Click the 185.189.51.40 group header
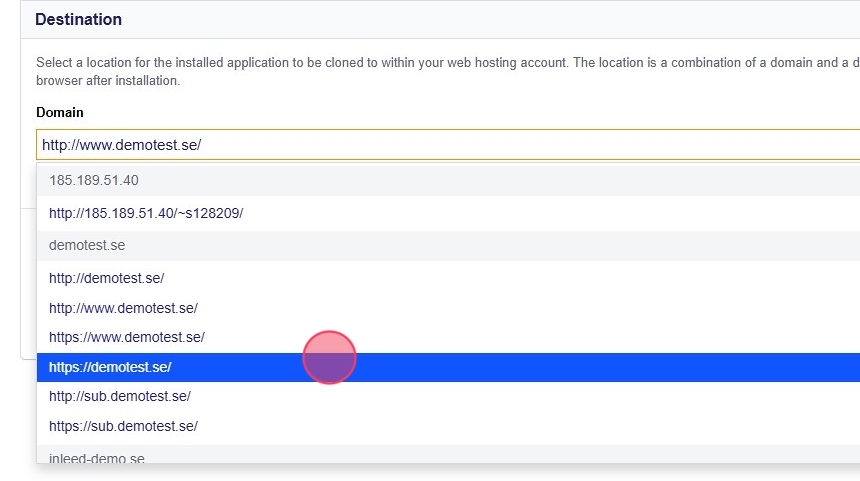Viewport: 860px width, 481px height. tap(94, 181)
